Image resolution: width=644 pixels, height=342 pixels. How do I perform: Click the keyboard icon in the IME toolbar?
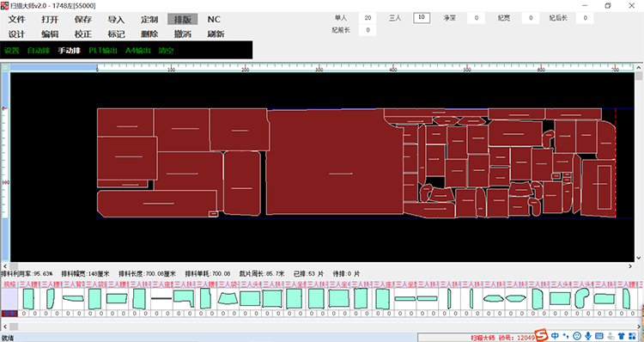599,336
